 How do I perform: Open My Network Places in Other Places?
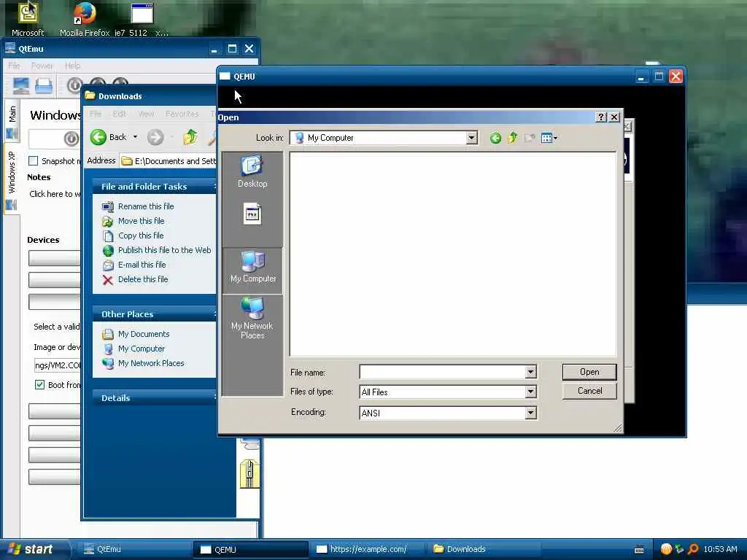(x=151, y=363)
